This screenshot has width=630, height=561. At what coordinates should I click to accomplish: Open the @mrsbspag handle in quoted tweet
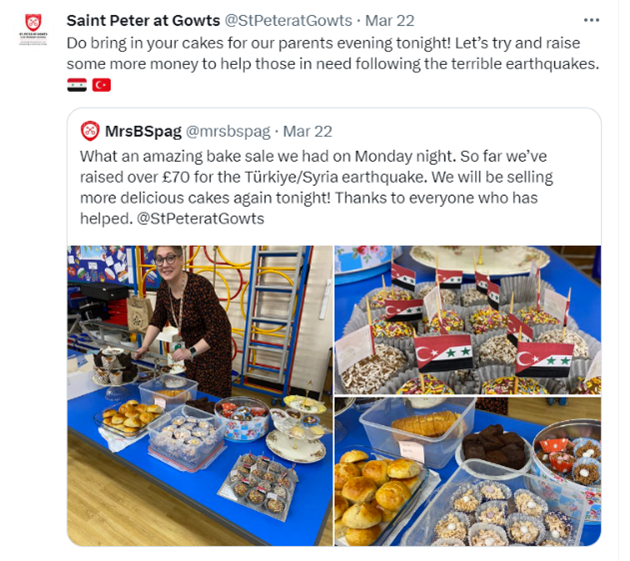[x=228, y=131]
